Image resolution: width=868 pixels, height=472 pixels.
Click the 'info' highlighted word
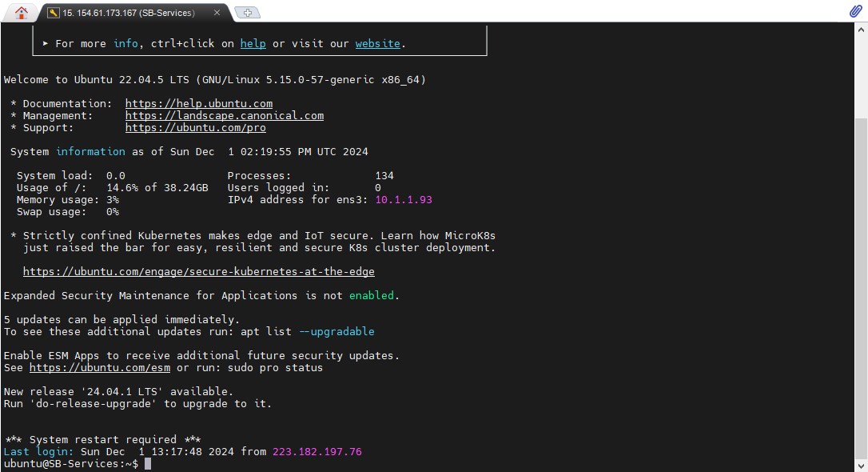pos(125,43)
